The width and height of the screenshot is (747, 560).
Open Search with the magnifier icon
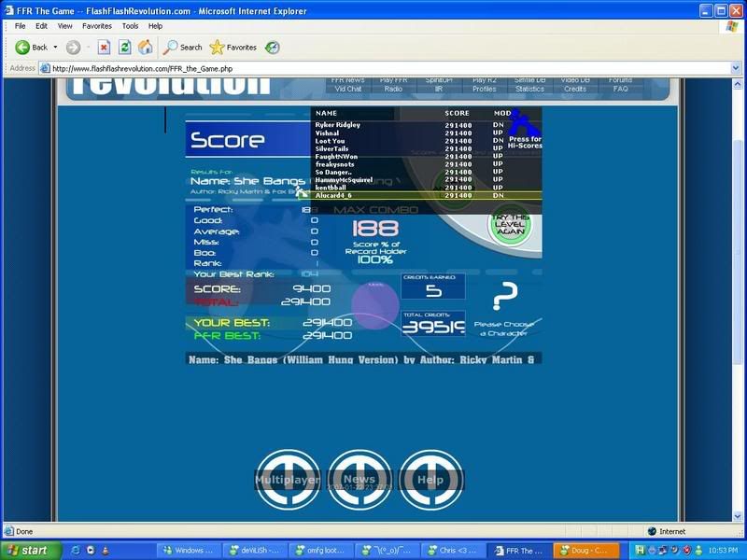tap(172, 47)
